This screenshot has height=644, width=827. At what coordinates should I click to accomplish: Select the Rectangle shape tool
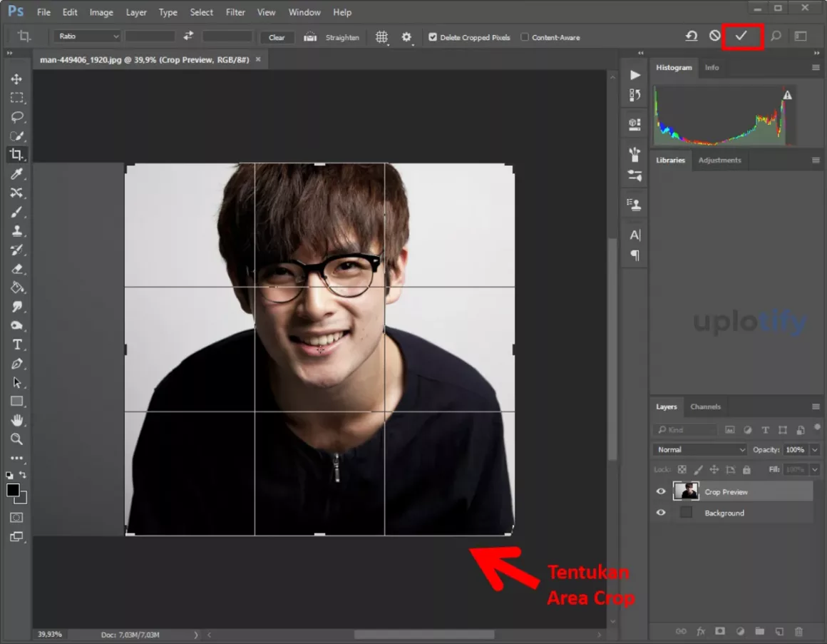[x=16, y=402]
